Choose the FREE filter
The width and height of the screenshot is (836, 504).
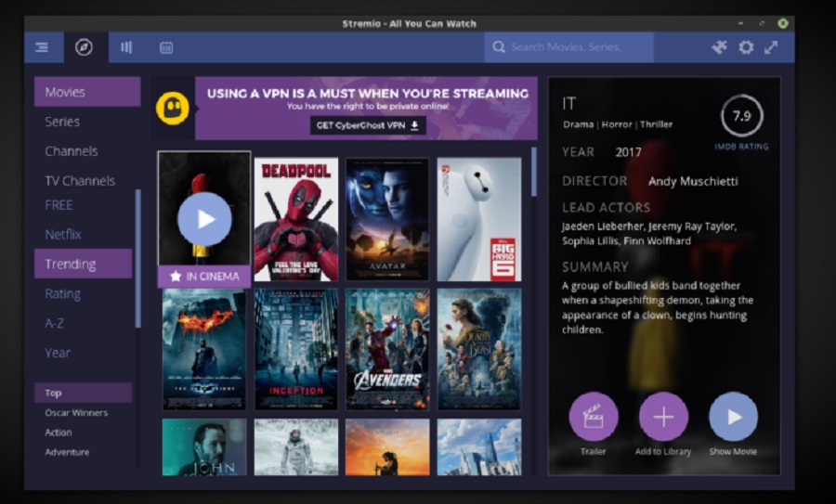59,205
